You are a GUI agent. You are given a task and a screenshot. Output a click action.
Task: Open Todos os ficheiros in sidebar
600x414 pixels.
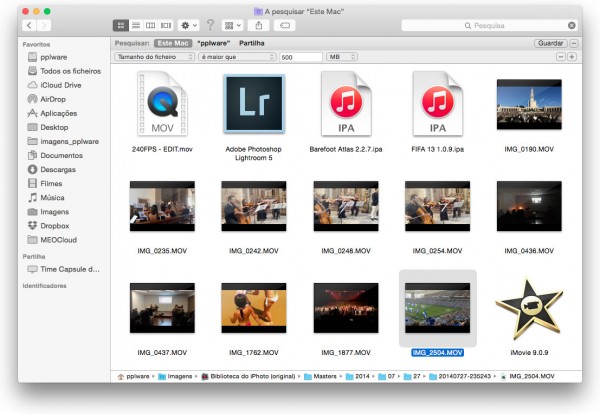pyautogui.click(x=64, y=71)
